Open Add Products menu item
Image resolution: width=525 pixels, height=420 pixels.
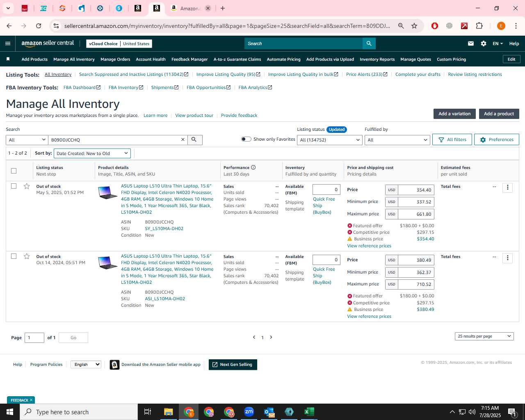click(34, 59)
